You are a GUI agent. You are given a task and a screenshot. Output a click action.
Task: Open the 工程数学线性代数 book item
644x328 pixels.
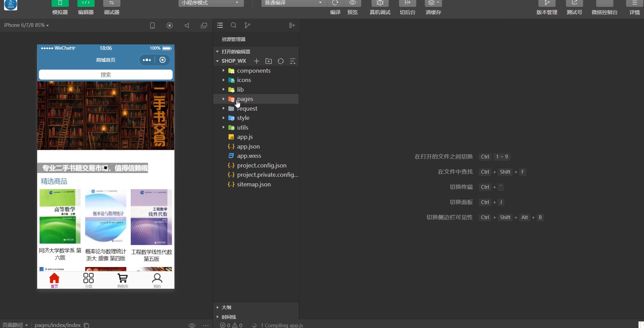[x=151, y=225]
